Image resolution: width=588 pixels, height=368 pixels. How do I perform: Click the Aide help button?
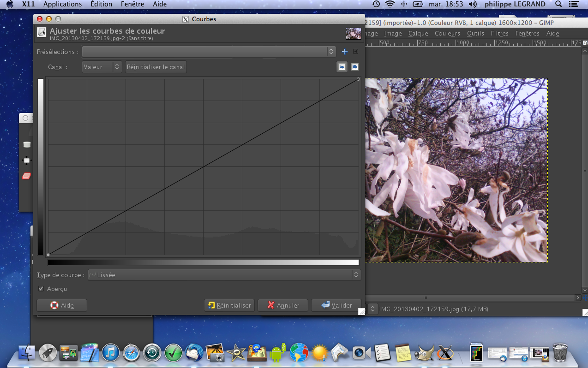click(x=62, y=305)
